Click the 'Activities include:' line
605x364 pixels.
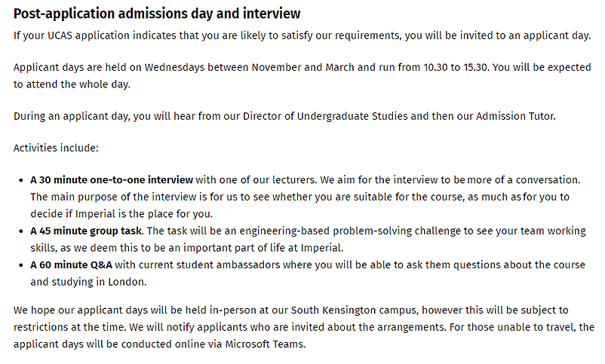[x=56, y=148]
